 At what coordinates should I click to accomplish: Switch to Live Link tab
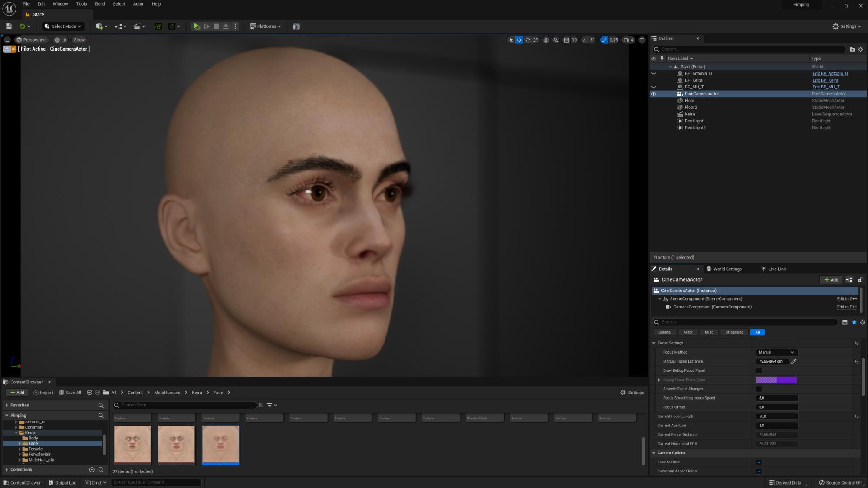[773, 269]
